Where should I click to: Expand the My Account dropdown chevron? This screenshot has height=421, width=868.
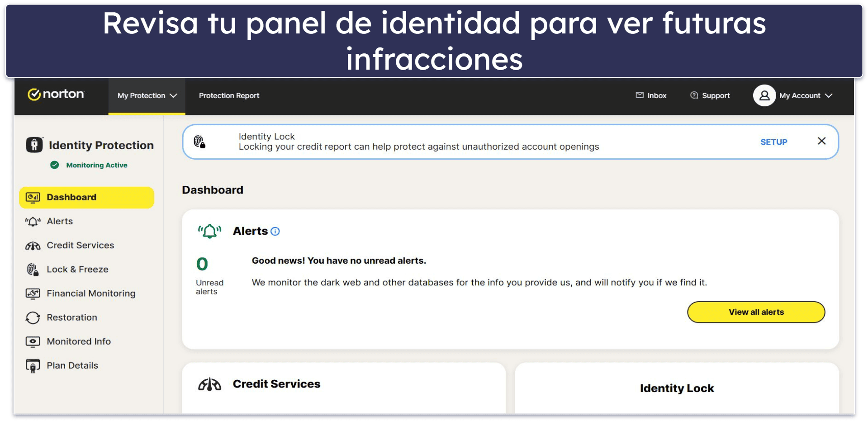[829, 96]
